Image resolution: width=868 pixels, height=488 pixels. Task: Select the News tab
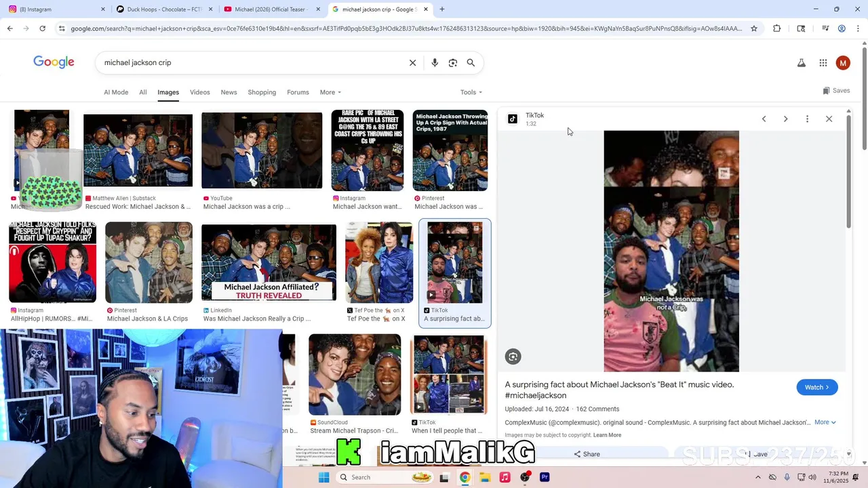click(229, 92)
